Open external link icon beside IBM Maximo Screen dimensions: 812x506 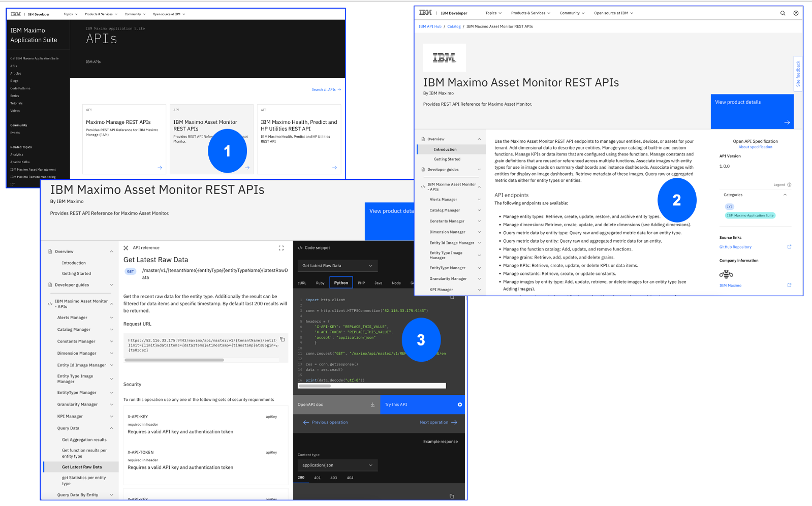click(789, 285)
